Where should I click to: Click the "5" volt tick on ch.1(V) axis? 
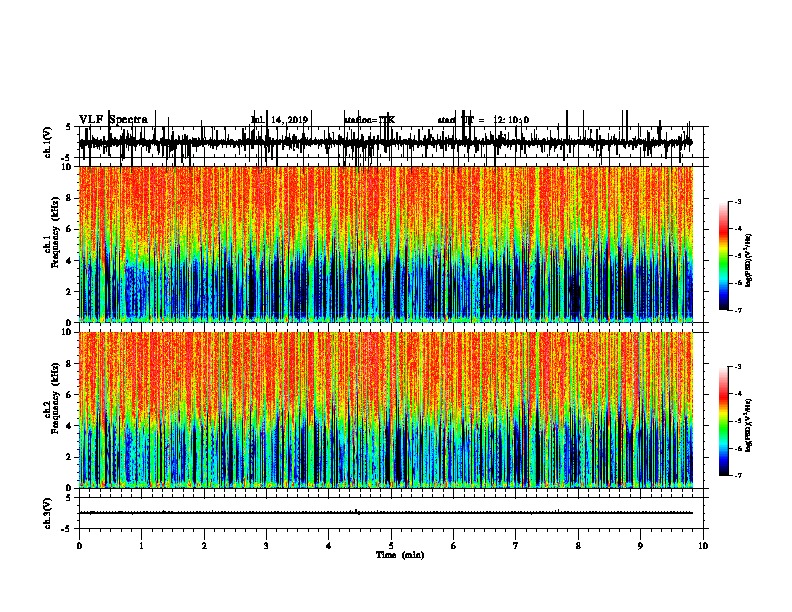point(68,127)
